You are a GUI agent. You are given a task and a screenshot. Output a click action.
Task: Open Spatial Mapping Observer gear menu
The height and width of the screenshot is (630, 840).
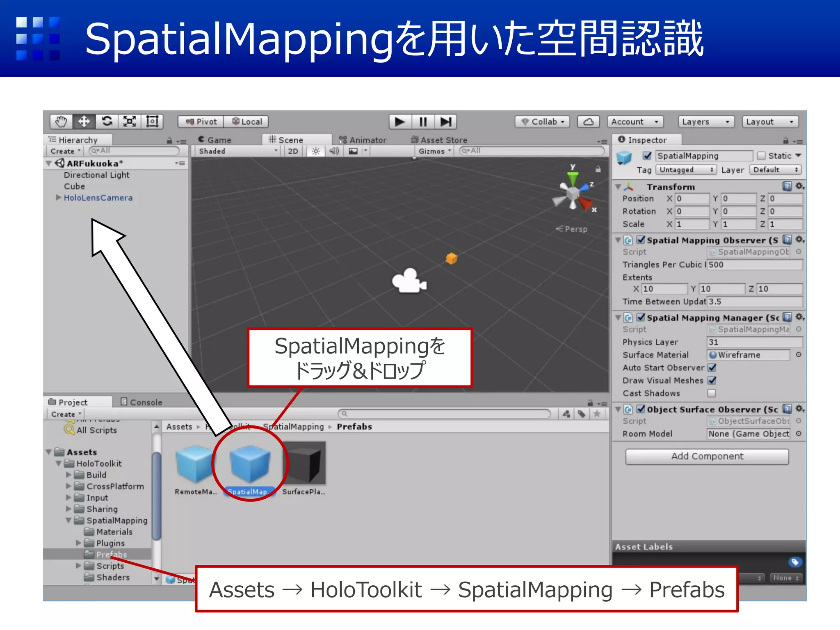point(800,240)
